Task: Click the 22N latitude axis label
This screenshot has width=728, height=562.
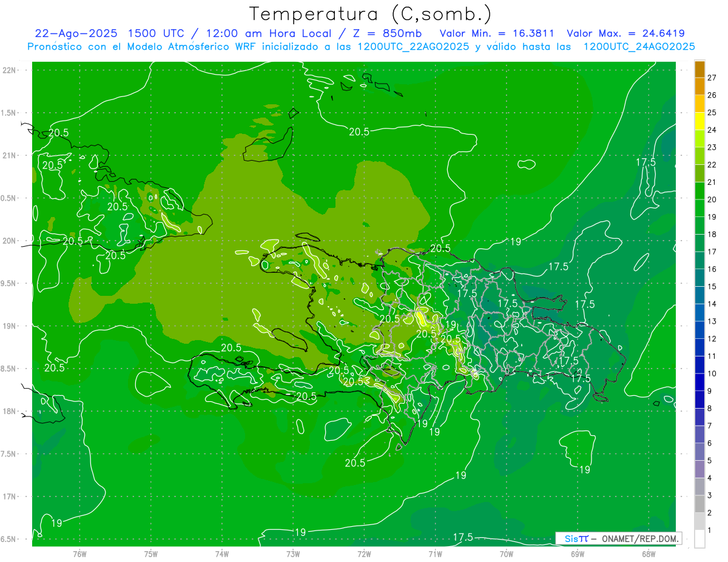Action: pos(9,70)
